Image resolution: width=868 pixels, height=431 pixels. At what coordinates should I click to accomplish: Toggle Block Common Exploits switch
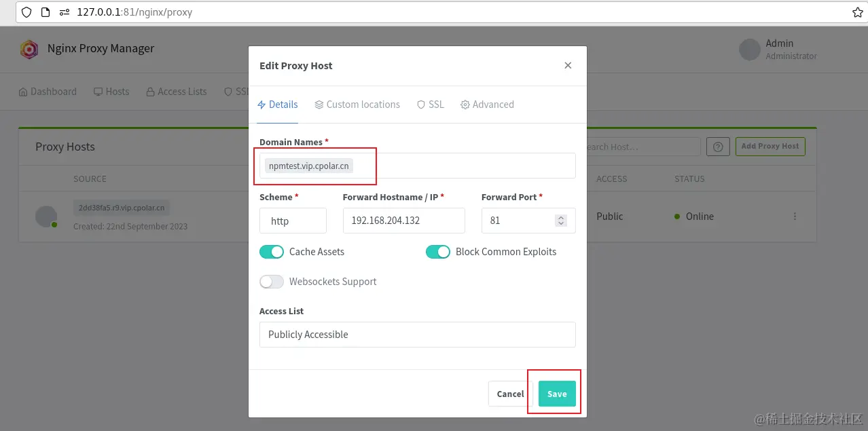pyautogui.click(x=438, y=252)
